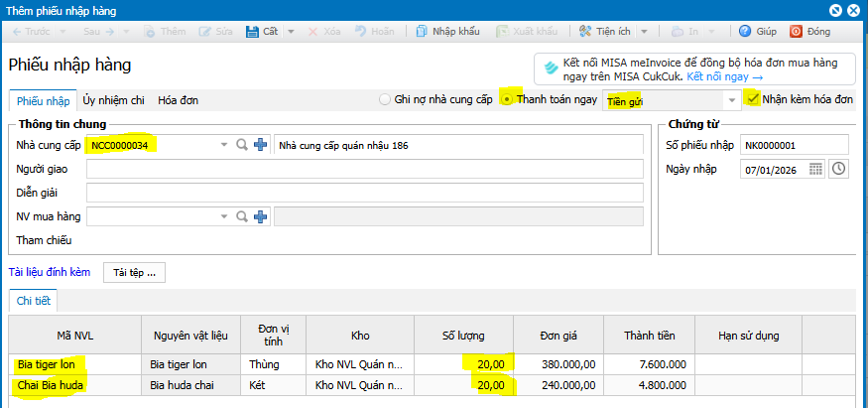
Task: Click quantity 20,00 of Bia tiger lon
Action: [463, 365]
